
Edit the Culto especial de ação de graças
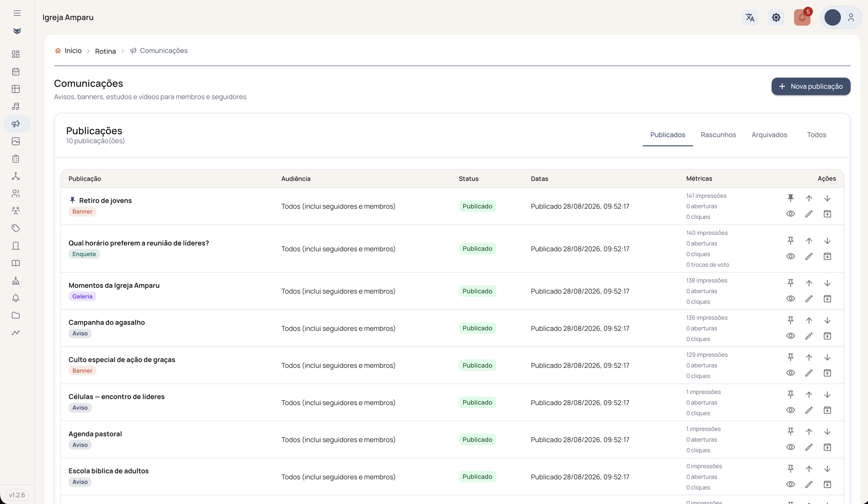tap(809, 373)
